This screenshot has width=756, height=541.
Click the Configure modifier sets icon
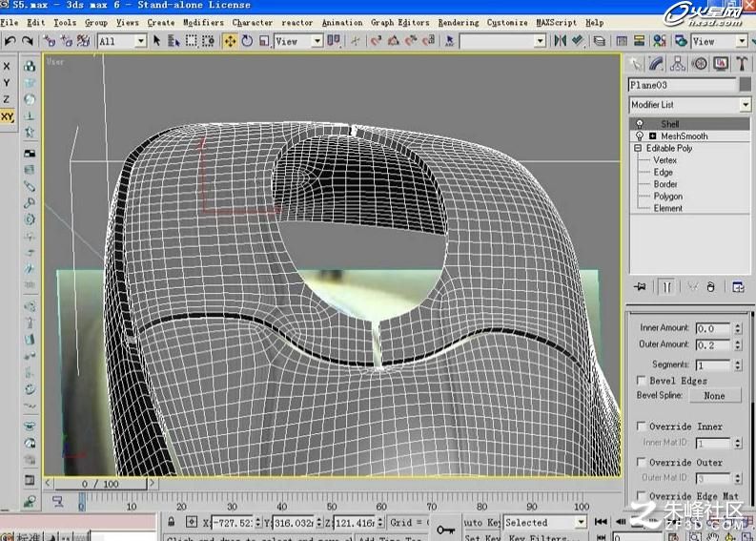(x=738, y=287)
